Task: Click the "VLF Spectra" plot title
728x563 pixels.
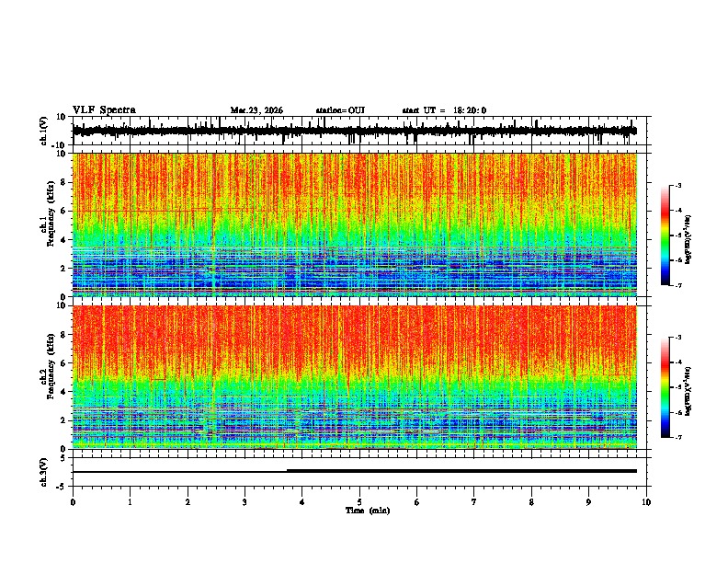Action: pyautogui.click(x=104, y=110)
